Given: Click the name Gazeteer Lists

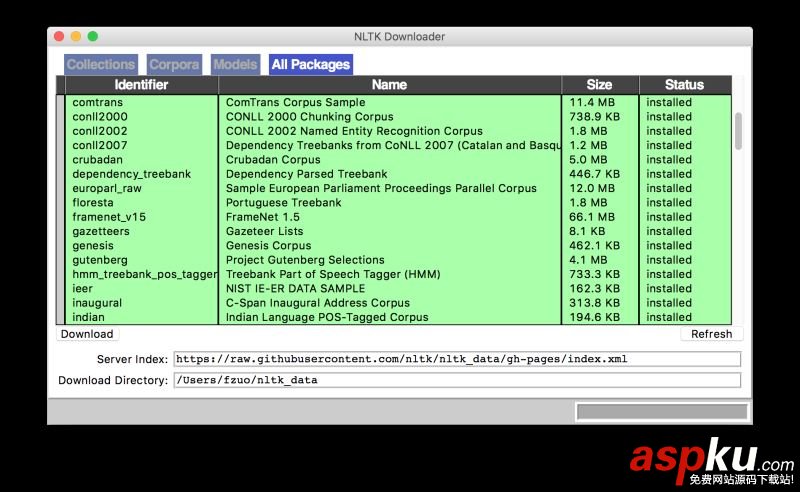Looking at the screenshot, I should tap(264, 231).
